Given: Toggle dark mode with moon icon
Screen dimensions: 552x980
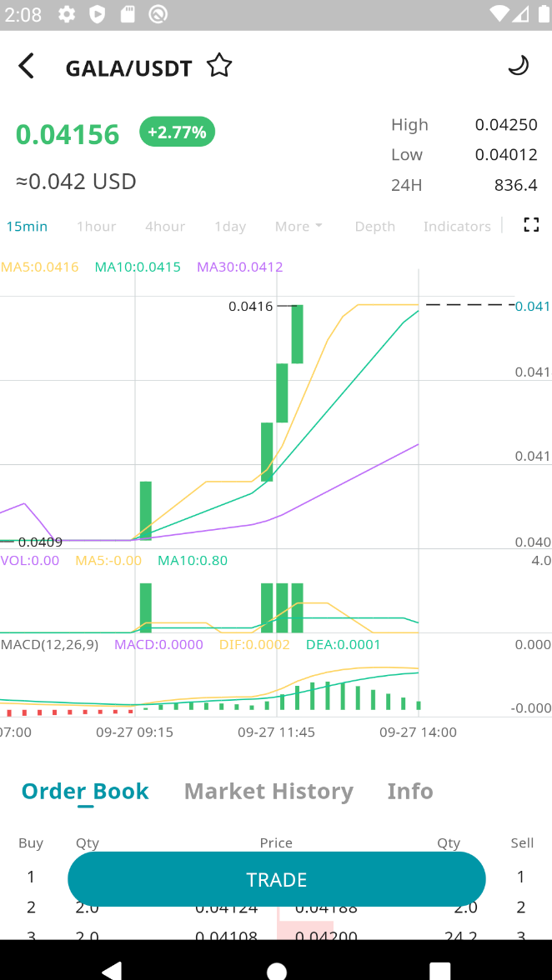Looking at the screenshot, I should tap(519, 66).
